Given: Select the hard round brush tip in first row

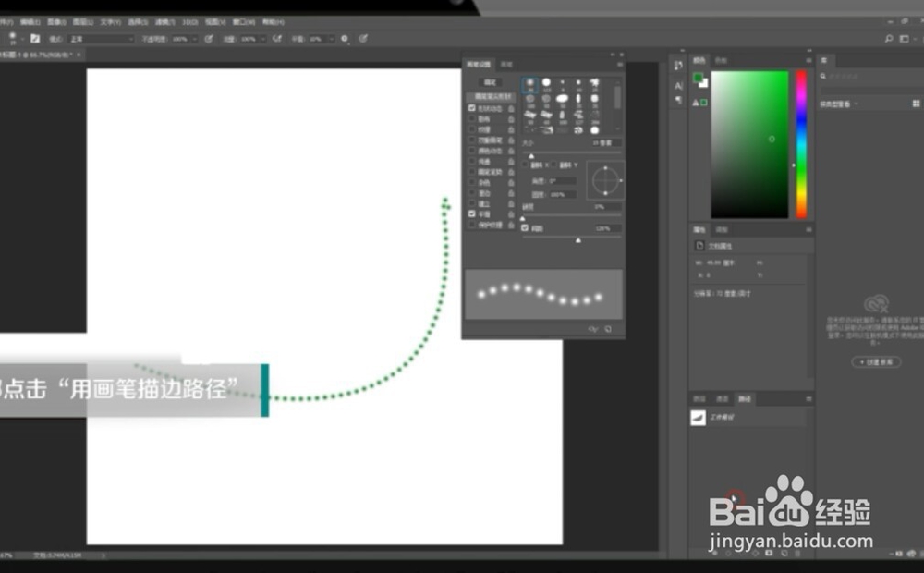Looking at the screenshot, I should pos(546,84).
